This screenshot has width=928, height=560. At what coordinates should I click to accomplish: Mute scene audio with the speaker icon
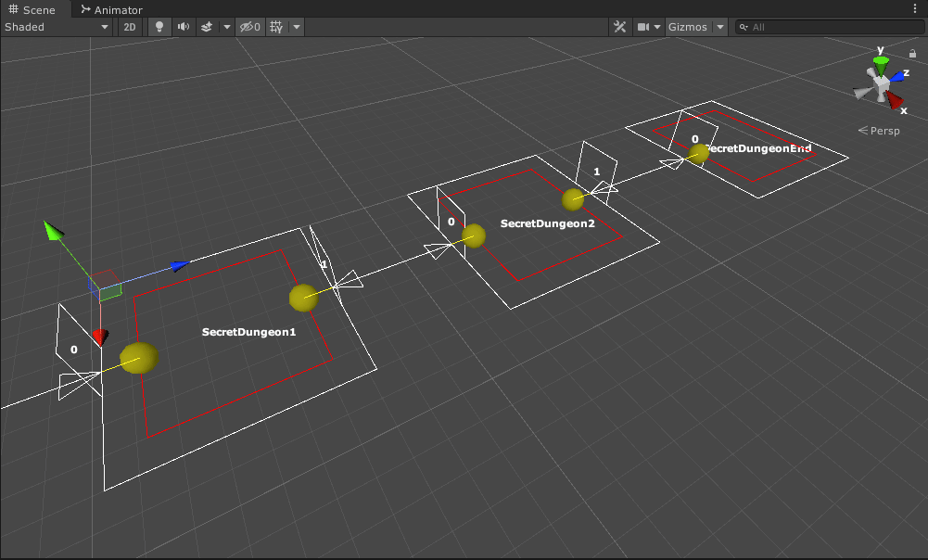pos(184,27)
